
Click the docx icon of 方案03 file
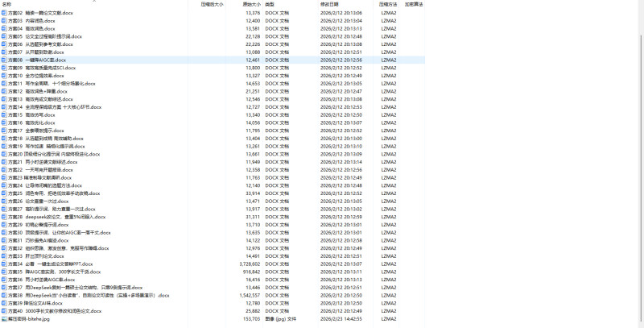[4, 21]
